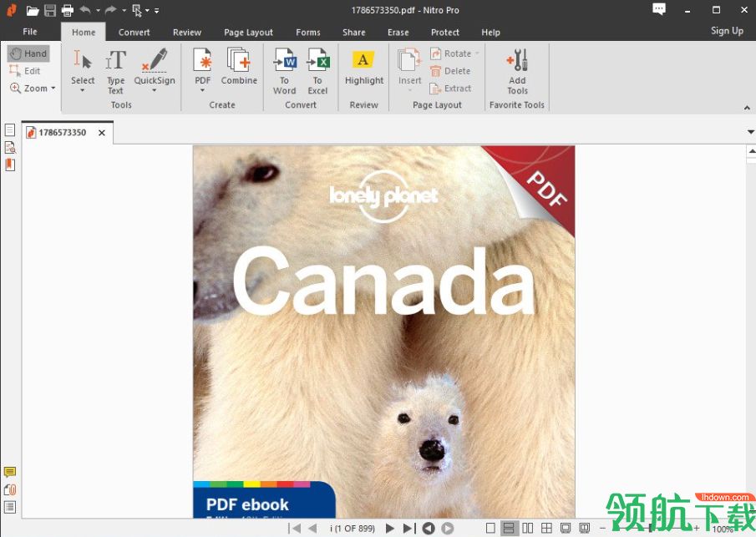The height and width of the screenshot is (537, 756).
Task: Open the Search panel in sidebar
Action: click(10, 147)
